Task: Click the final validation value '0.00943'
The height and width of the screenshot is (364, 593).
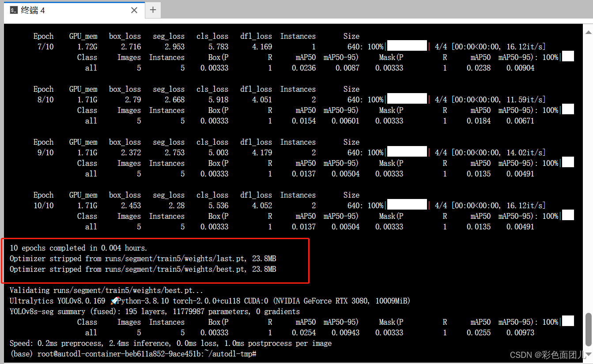Action: [346, 333]
